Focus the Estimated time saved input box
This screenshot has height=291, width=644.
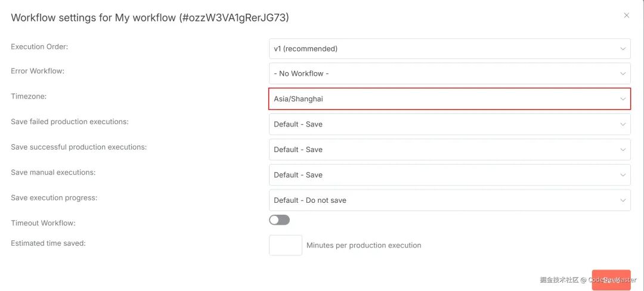(x=285, y=245)
